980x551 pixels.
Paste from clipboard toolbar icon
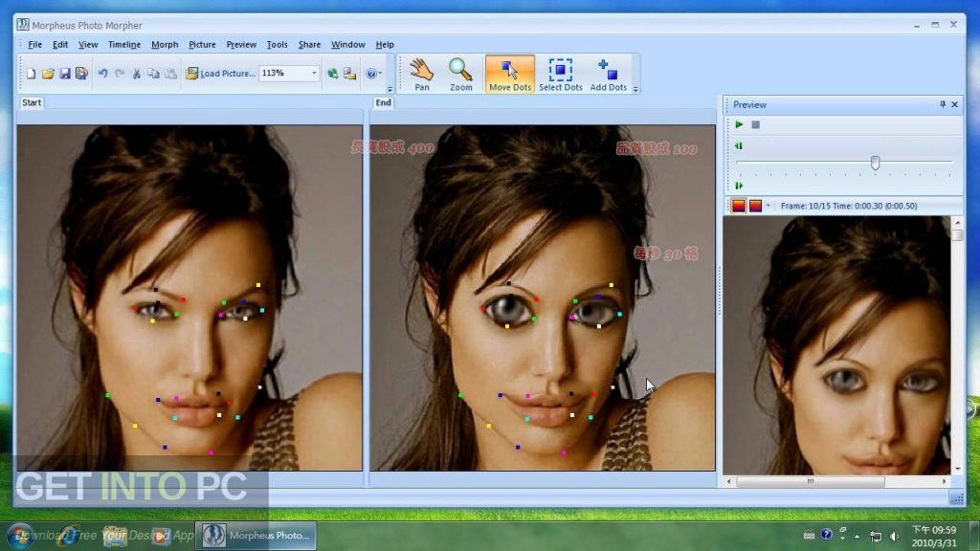pyautogui.click(x=170, y=73)
